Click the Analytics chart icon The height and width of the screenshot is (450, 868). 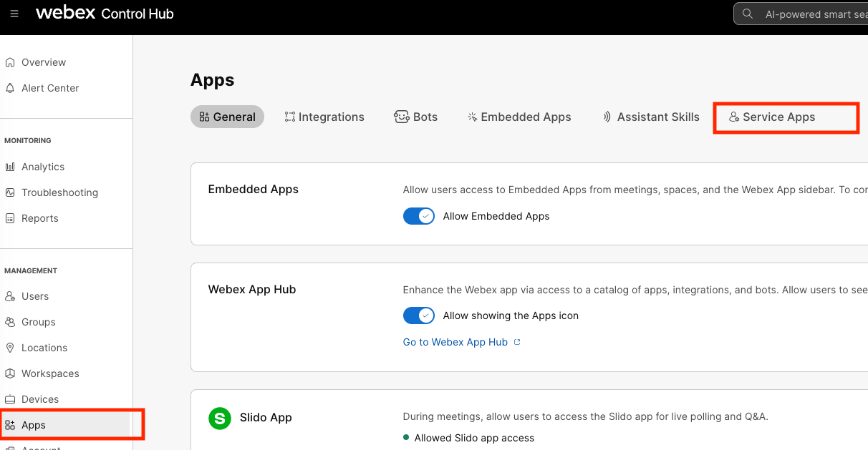pos(10,167)
